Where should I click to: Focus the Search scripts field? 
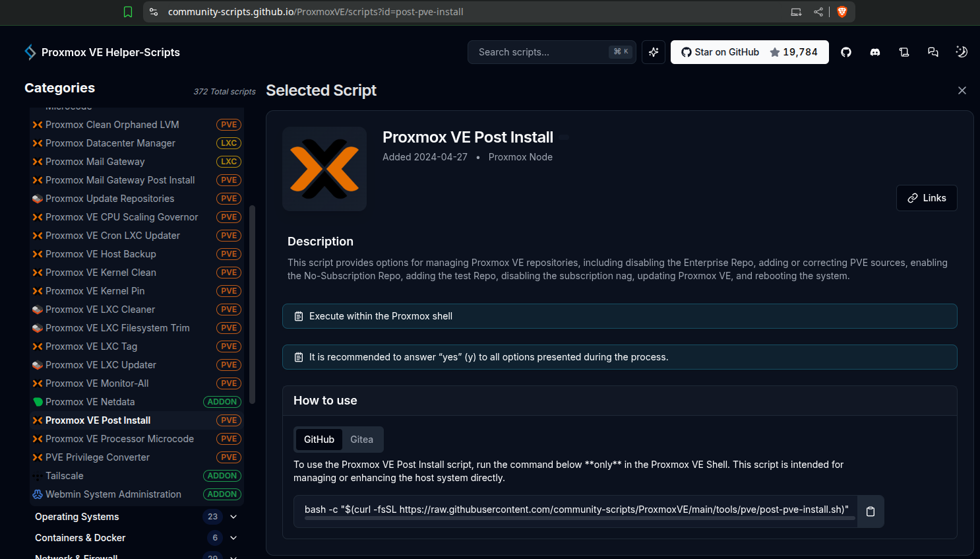point(541,52)
